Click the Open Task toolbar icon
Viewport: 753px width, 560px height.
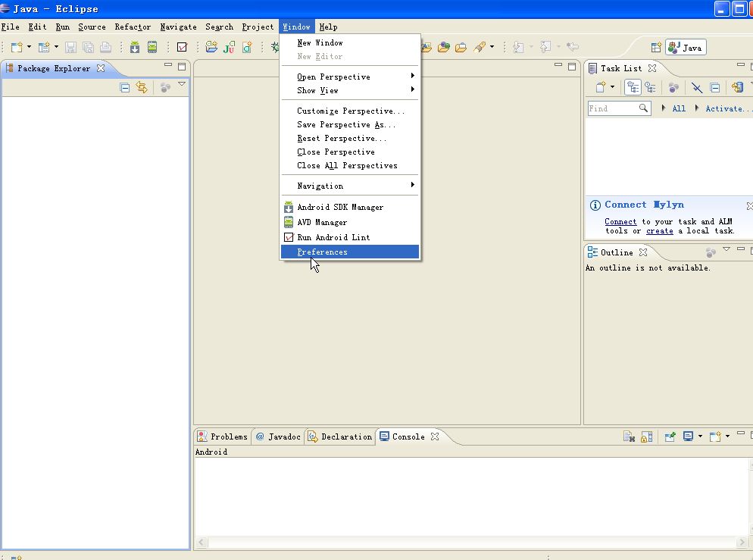pyautogui.click(x=461, y=47)
